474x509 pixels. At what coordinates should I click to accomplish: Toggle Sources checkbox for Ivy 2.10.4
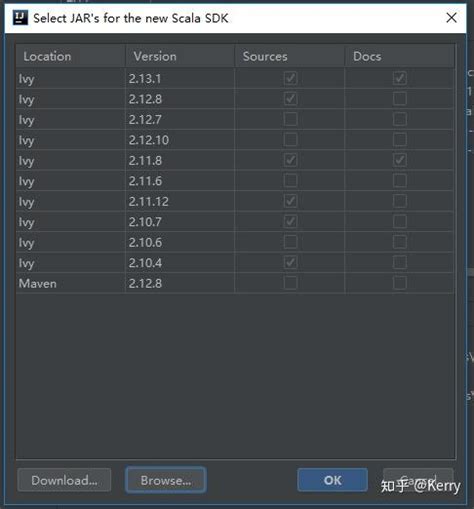[290, 263]
